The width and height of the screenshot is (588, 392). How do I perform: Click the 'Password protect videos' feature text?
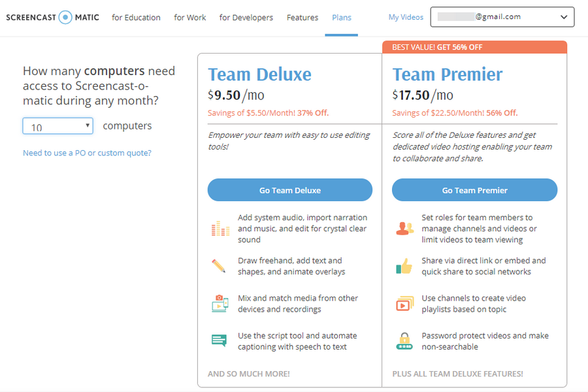485,341
